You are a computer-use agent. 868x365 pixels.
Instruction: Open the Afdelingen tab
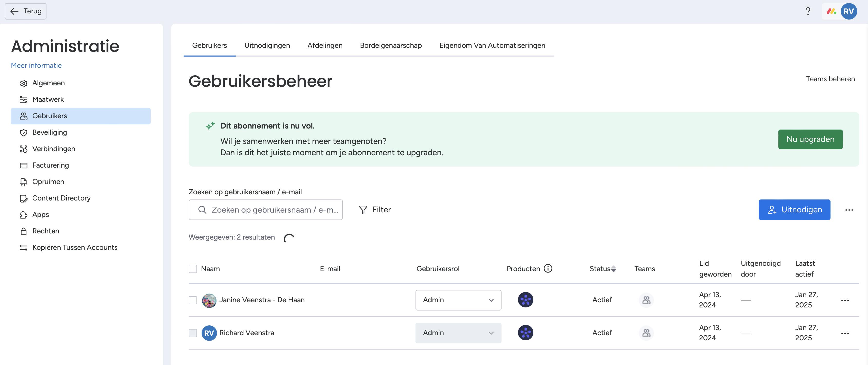[325, 45]
